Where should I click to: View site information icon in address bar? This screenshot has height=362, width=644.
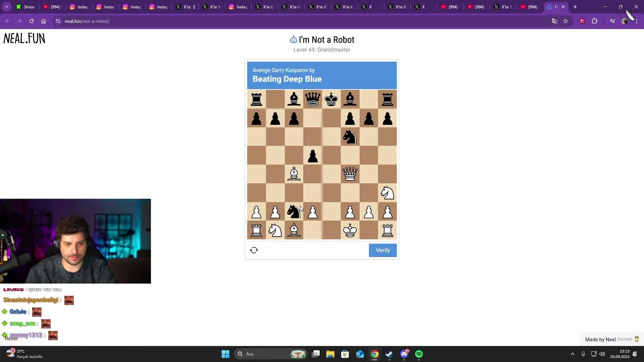58,21
